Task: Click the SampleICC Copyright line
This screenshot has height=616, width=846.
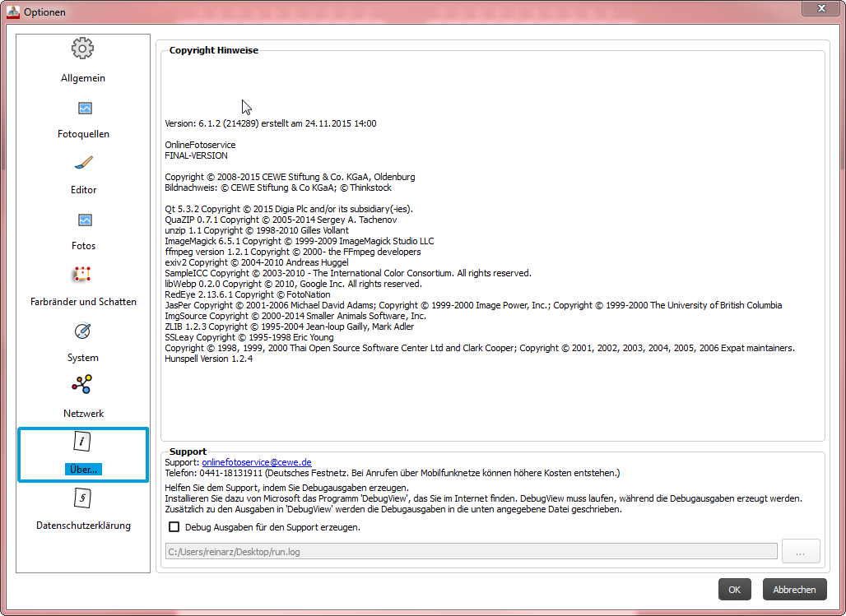Action: (348, 273)
